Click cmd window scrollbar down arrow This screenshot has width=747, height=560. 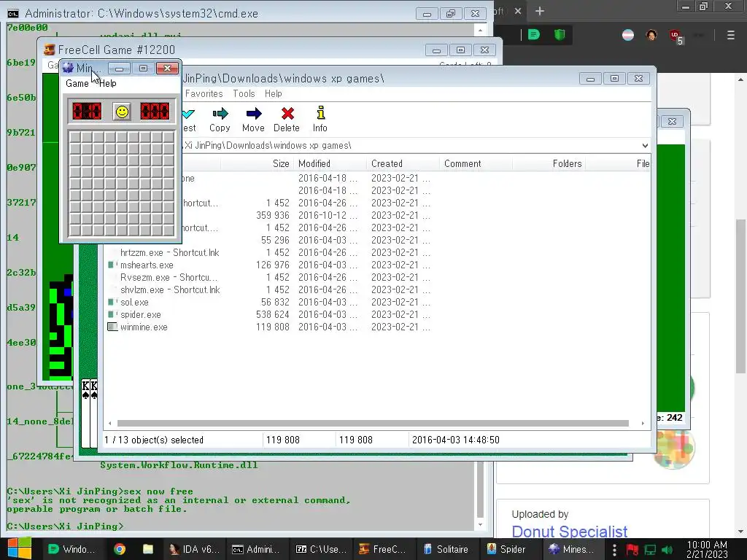(480, 525)
